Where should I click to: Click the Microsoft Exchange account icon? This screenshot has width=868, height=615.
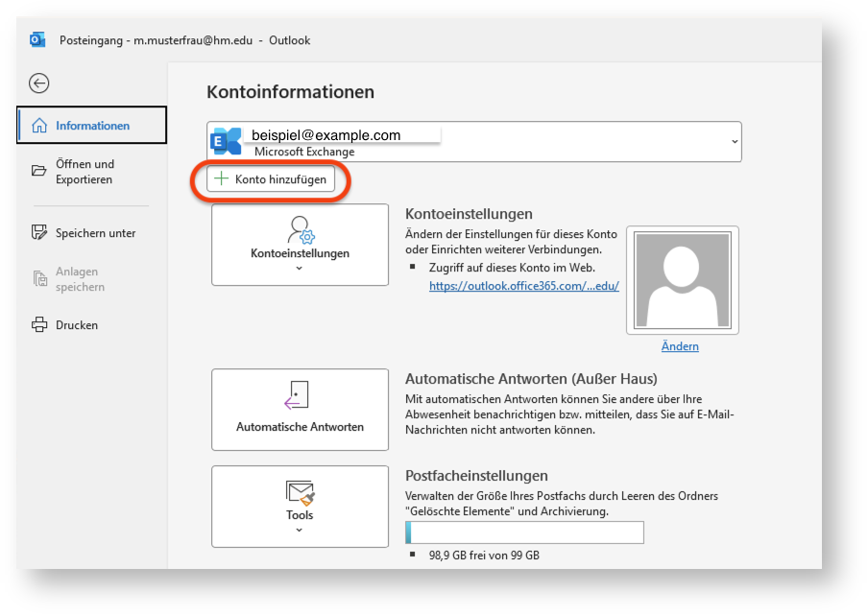[x=226, y=142]
